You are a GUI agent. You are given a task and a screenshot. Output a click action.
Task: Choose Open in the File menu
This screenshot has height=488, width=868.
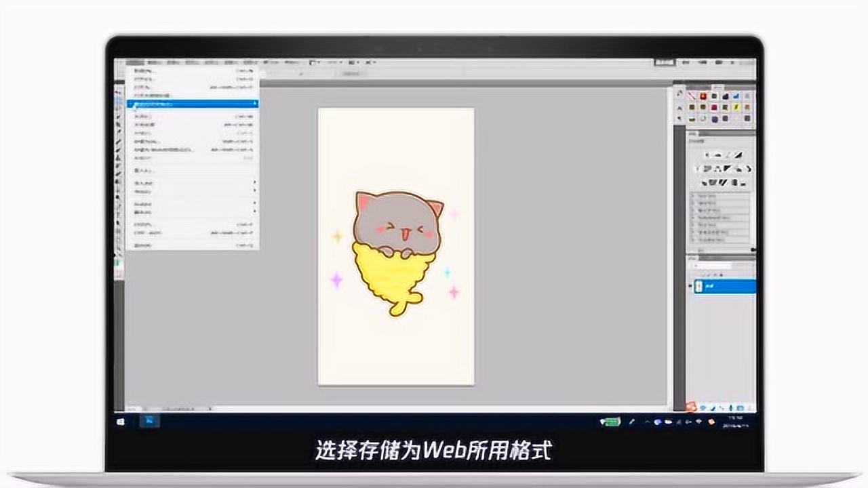tap(193, 79)
